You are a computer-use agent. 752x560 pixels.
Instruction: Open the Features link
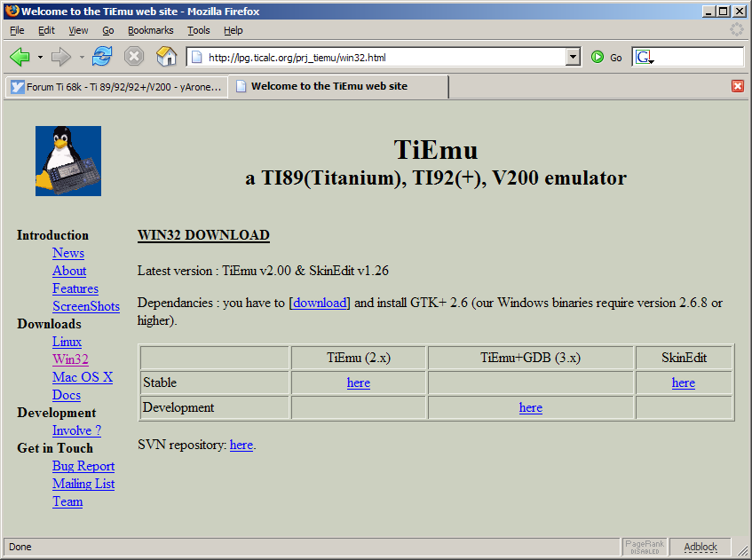75,288
